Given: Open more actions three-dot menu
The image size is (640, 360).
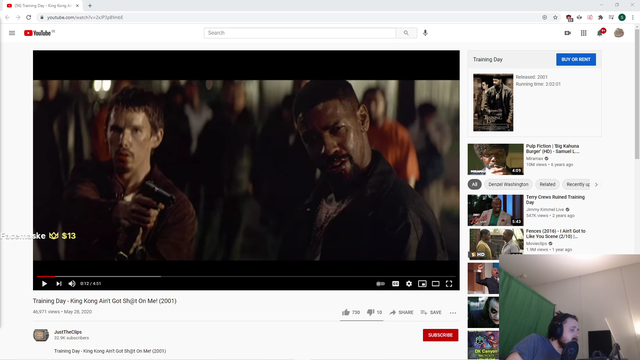Looking at the screenshot, I should point(453,313).
